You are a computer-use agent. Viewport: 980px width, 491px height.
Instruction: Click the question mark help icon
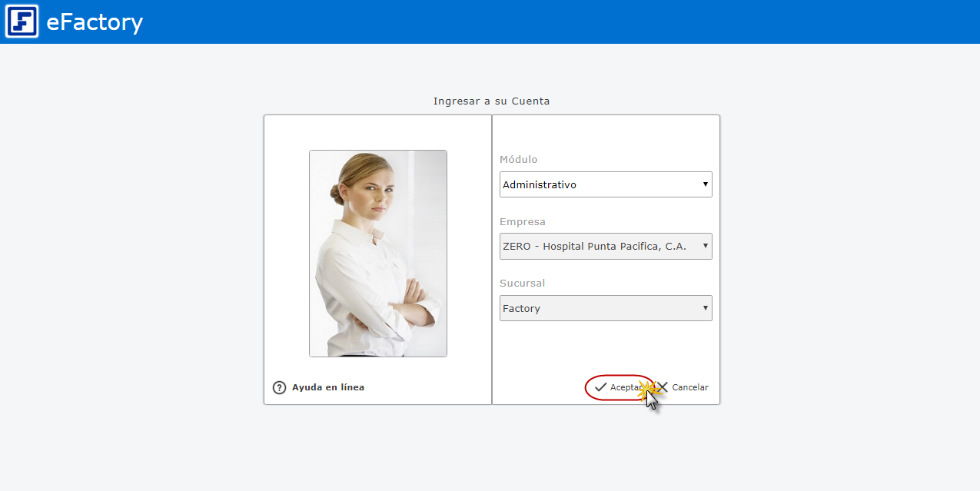point(280,388)
